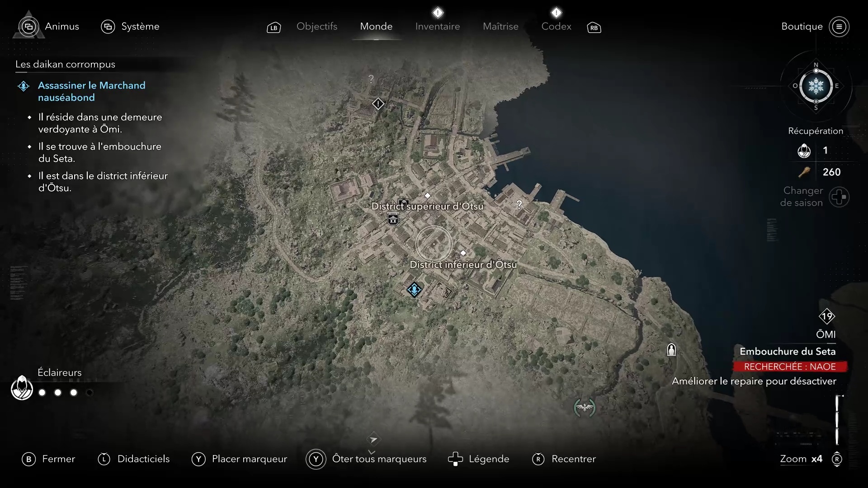Select the Monde tab
This screenshot has width=868, height=488.
tap(376, 27)
